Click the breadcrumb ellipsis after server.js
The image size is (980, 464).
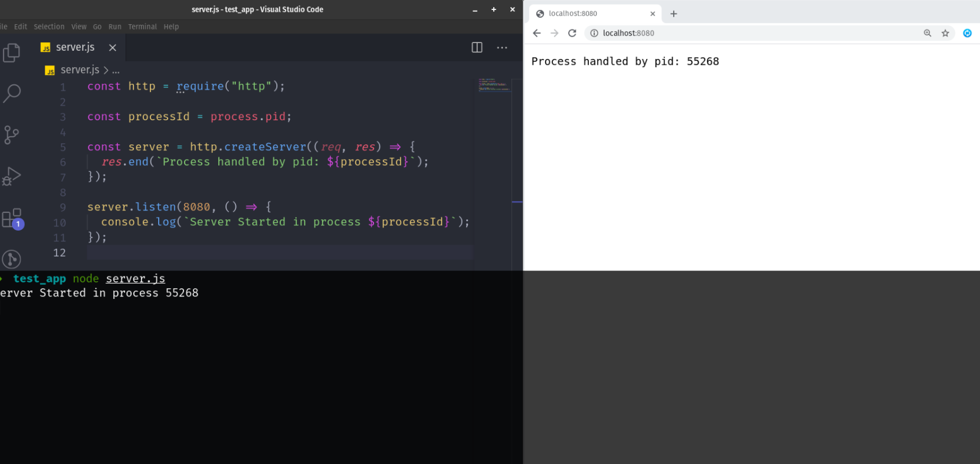(116, 71)
